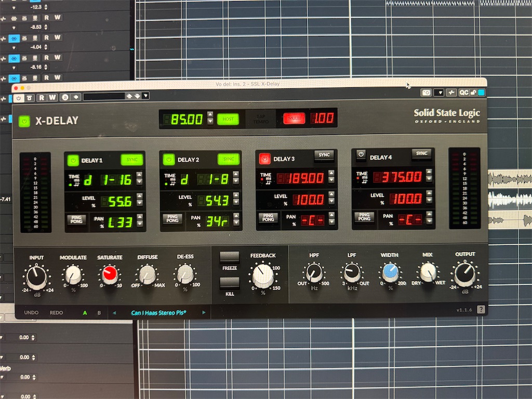This screenshot has height=399, width=532.
Task: Switch to preset slot A
Action: 85,313
